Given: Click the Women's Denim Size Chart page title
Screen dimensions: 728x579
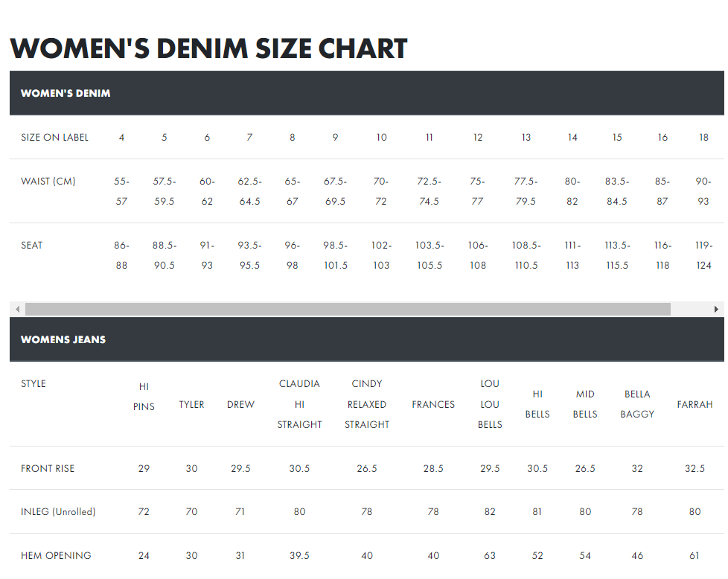Looking at the screenshot, I should (x=208, y=48).
